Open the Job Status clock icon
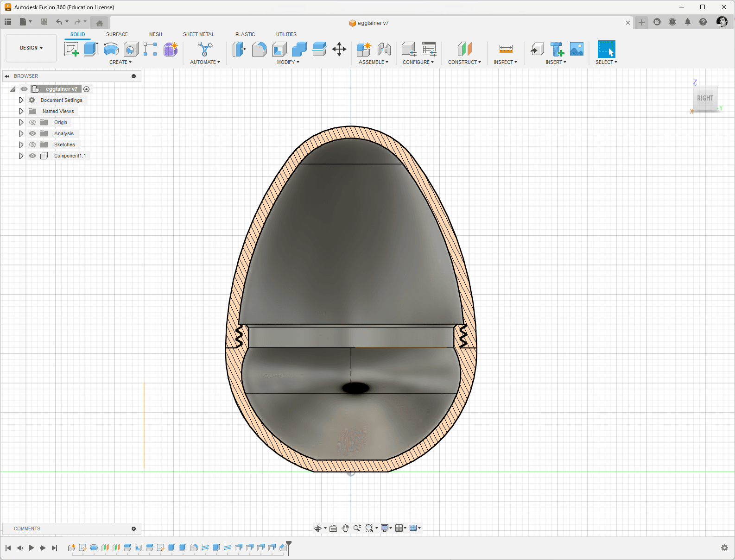 click(x=672, y=22)
